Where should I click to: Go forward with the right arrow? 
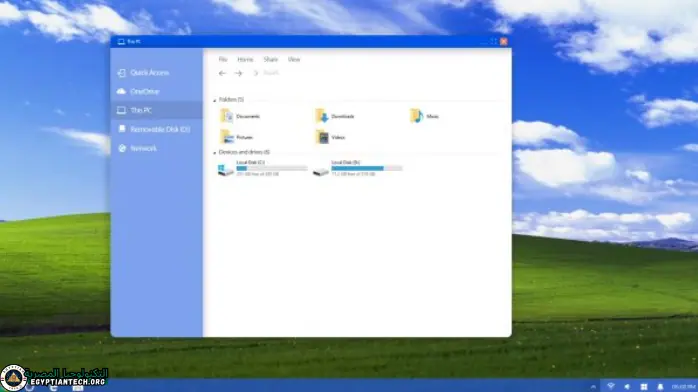(x=239, y=73)
